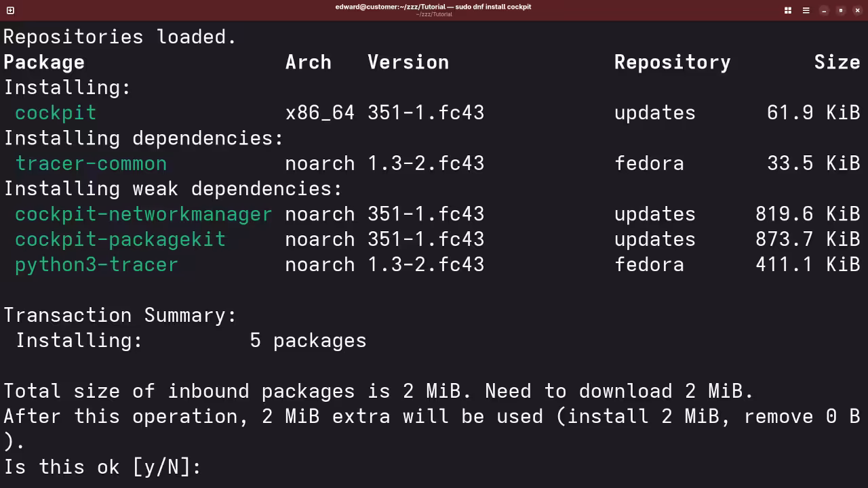Show the tab overview grid
The height and width of the screenshot is (488, 868).
pos(788,10)
